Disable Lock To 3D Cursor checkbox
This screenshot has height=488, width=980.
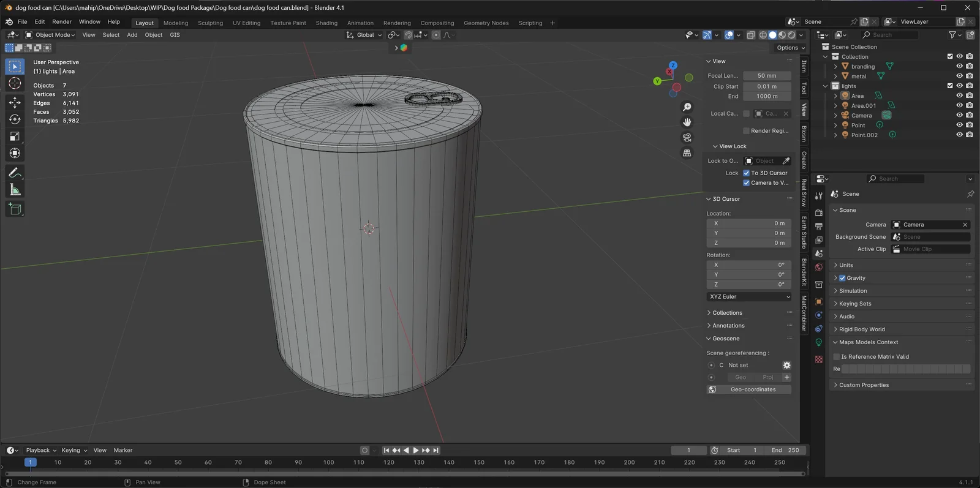click(x=746, y=173)
